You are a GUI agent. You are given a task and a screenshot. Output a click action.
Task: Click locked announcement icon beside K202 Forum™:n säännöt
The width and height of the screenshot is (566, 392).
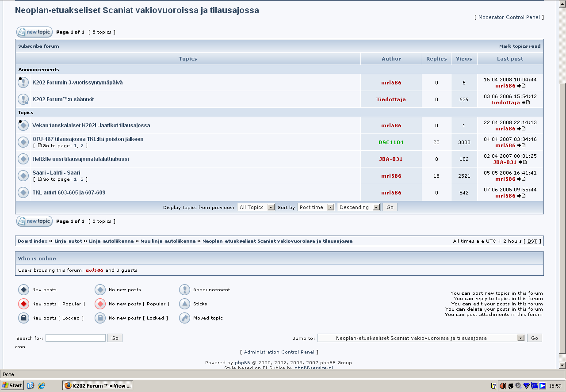click(23, 99)
